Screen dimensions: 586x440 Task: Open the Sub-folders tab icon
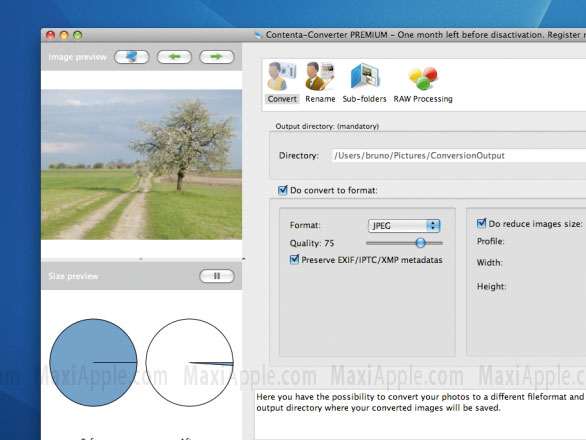tap(365, 76)
